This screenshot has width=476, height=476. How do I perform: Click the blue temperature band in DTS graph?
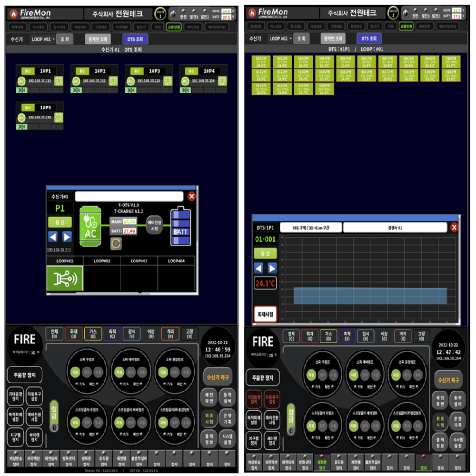tap(370, 295)
